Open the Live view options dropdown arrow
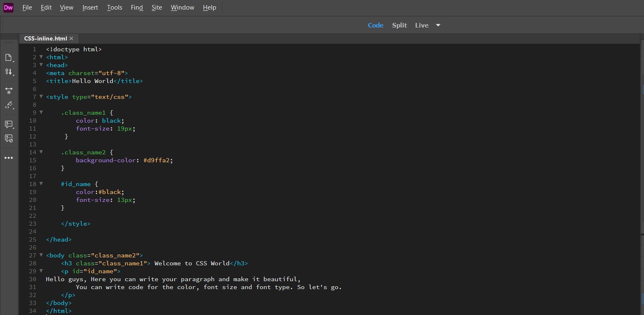Image resolution: width=644 pixels, height=315 pixels. coord(438,25)
